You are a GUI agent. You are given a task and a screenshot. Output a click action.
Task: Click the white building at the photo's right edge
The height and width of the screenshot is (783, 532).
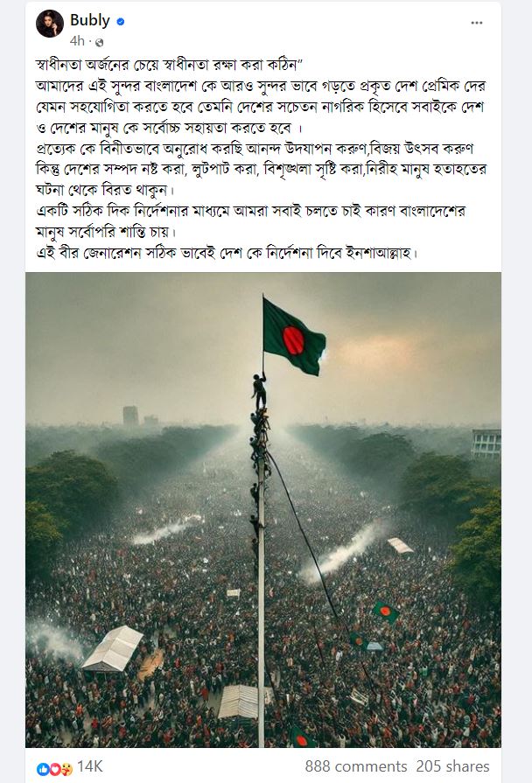486,444
